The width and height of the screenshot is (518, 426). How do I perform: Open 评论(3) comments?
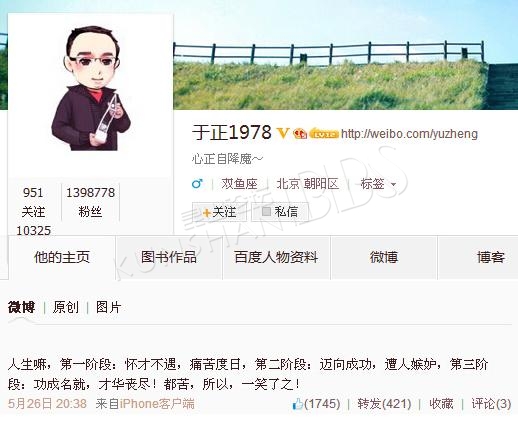(491, 404)
